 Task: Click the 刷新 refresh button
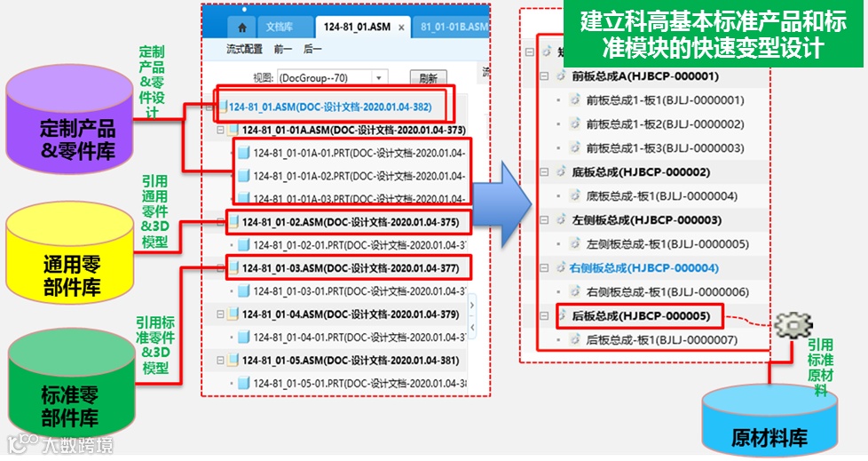pos(428,78)
